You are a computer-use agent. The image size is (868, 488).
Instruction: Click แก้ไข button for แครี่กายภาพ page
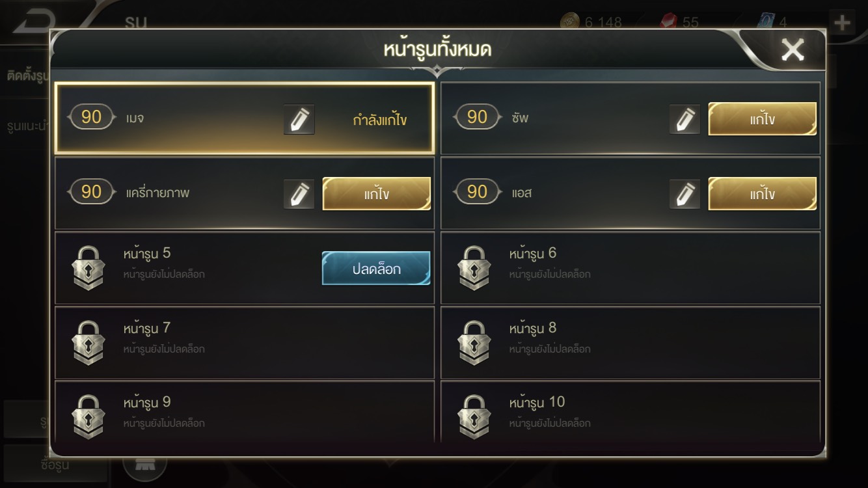(x=377, y=194)
